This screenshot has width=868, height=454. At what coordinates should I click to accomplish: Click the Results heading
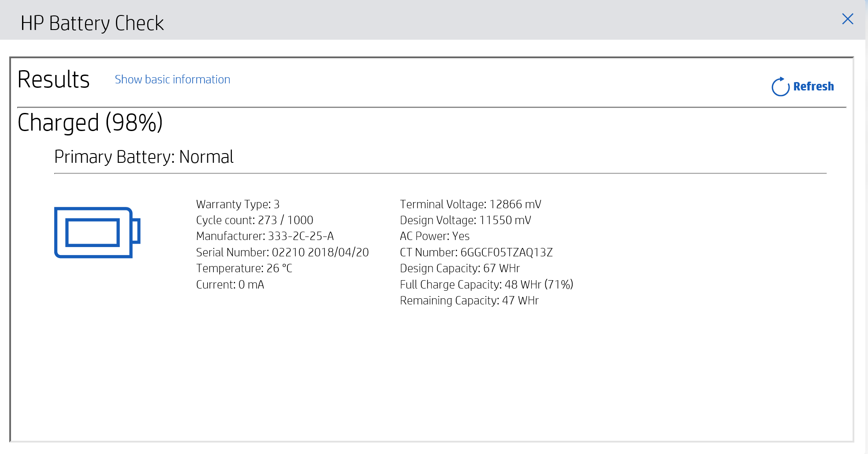coord(54,79)
